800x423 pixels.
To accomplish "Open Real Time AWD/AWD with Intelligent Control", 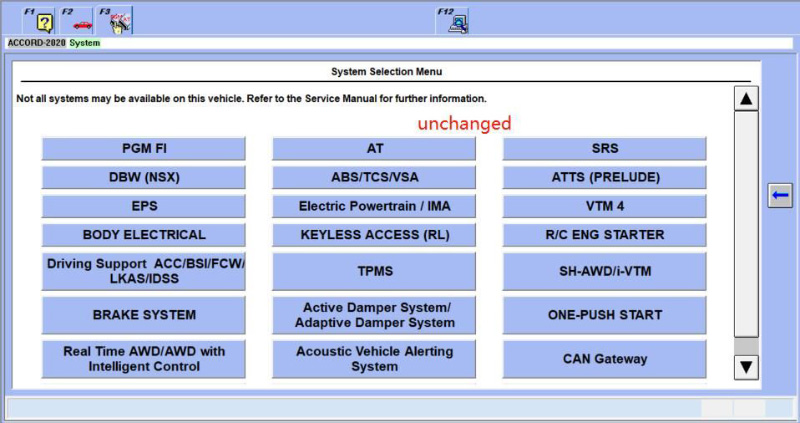I will 143,359.
